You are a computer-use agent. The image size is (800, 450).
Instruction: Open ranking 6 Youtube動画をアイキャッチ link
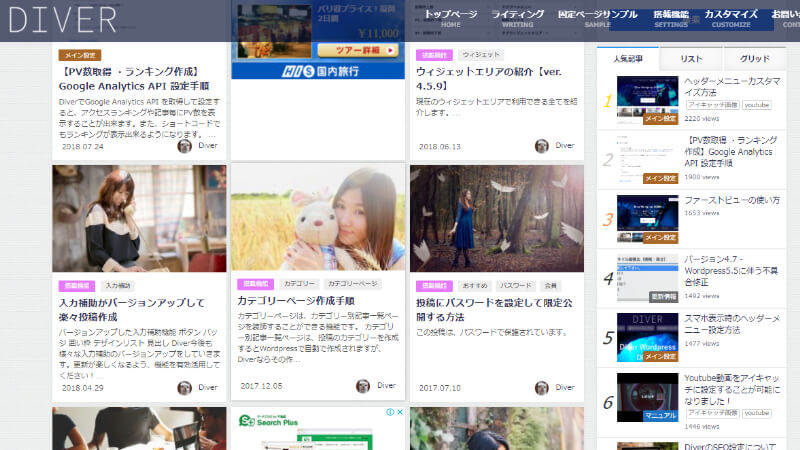pyautogui.click(x=732, y=389)
